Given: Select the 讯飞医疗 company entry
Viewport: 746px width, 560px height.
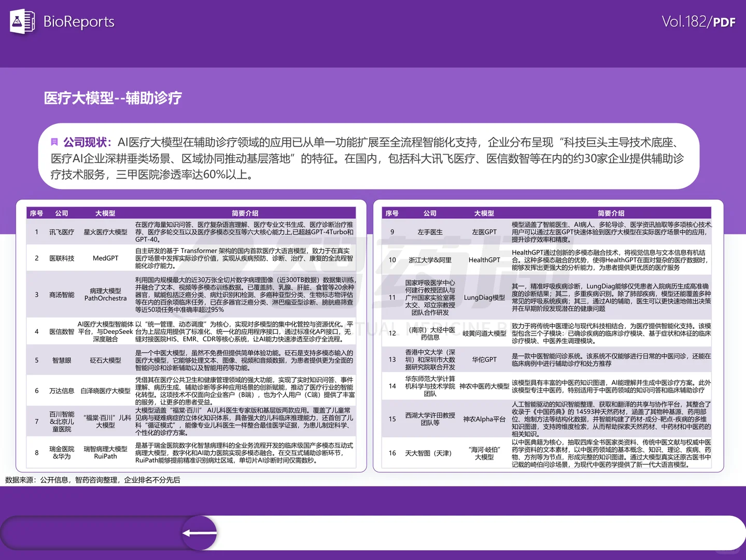Looking at the screenshot, I should click(62, 231).
